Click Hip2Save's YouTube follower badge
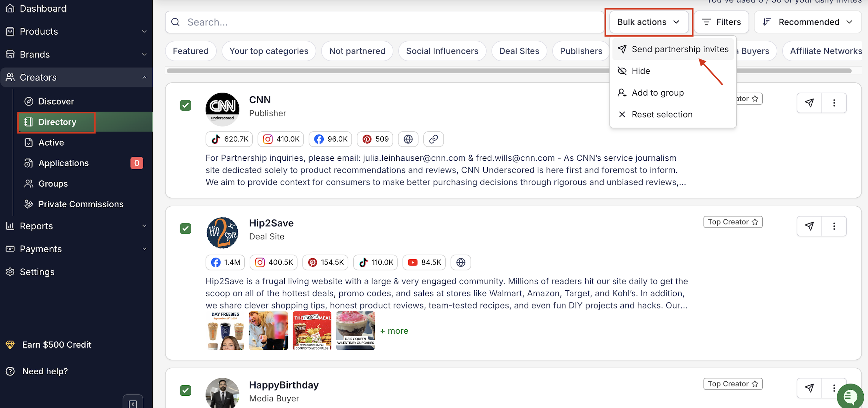 (423, 262)
